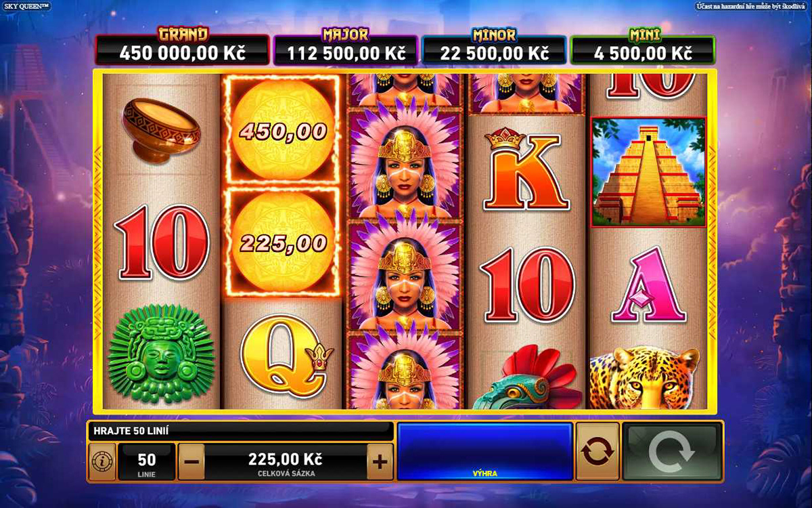
Task: Increase the bet with the plus button
Action: [x=380, y=462]
